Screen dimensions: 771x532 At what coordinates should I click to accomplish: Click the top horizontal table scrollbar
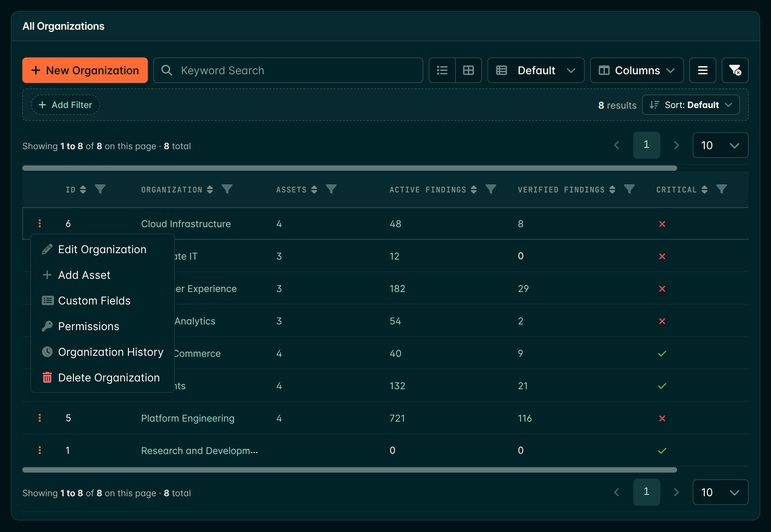click(350, 168)
